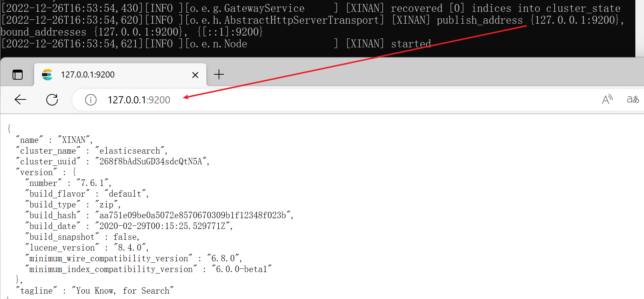The height and width of the screenshot is (299, 644).
Task: Select the "XINAN" name value in JSON
Action: [x=74, y=140]
